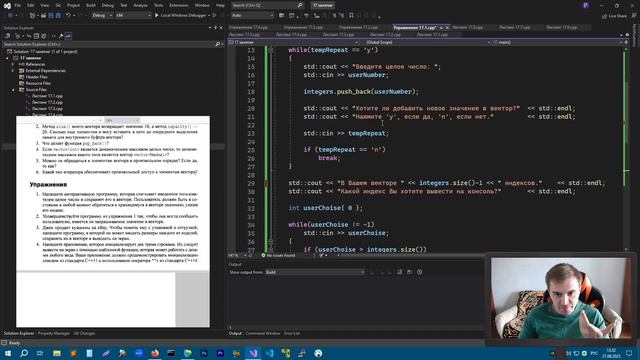This screenshot has height=360, width=640.
Task: Switch to Error List tab
Action: pos(292,333)
